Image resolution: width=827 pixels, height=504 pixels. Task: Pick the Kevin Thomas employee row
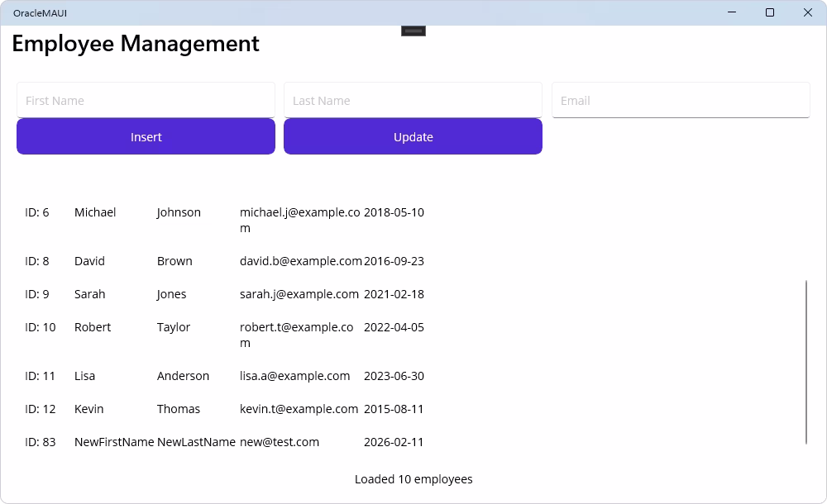click(x=223, y=409)
